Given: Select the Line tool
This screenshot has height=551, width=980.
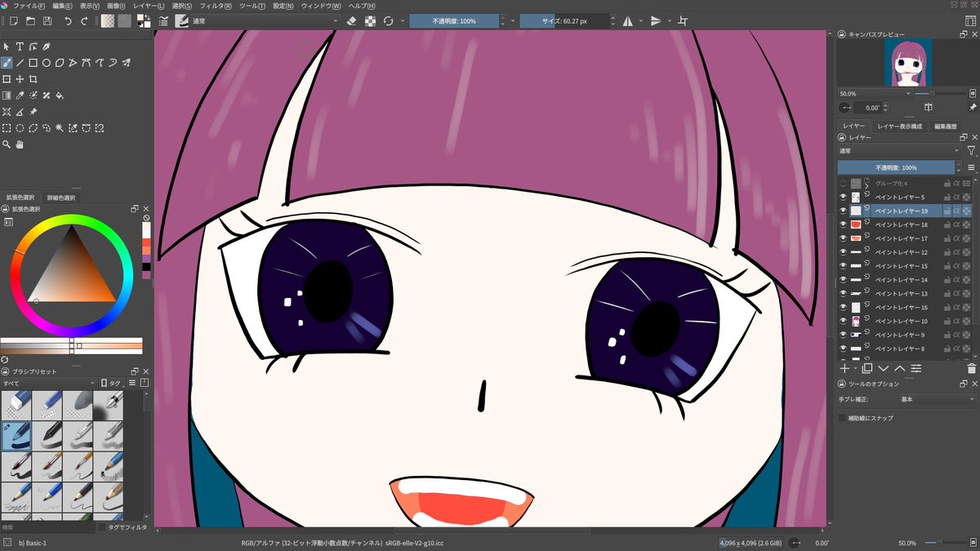Looking at the screenshot, I should click(x=20, y=62).
